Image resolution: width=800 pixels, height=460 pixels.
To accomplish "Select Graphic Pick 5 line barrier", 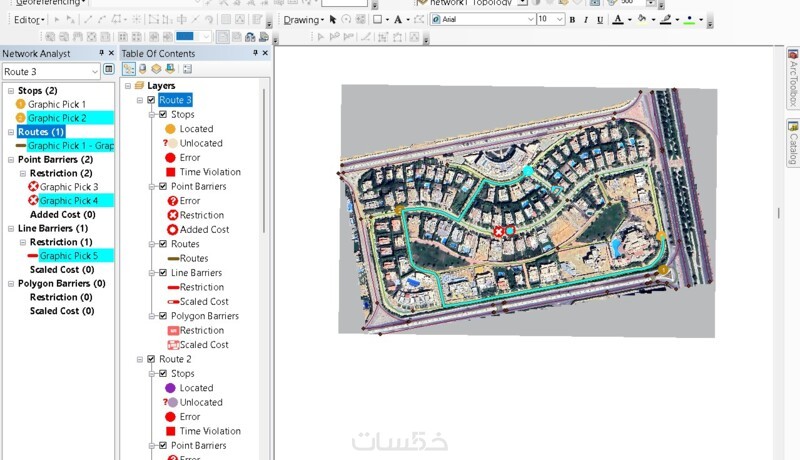I will click(69, 255).
